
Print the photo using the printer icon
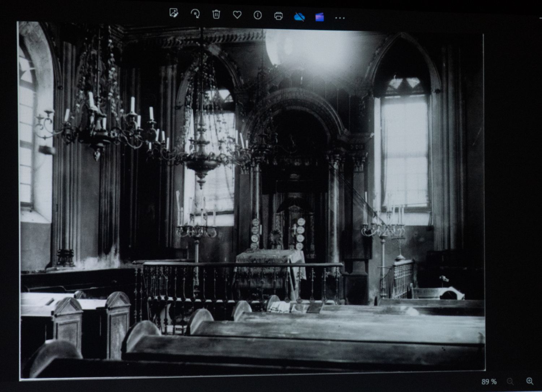point(278,16)
